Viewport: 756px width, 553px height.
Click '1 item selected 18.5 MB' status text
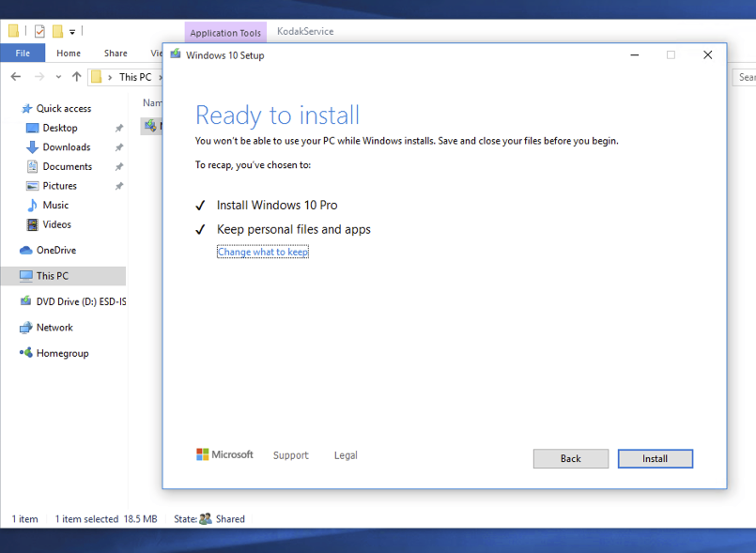[106, 519]
